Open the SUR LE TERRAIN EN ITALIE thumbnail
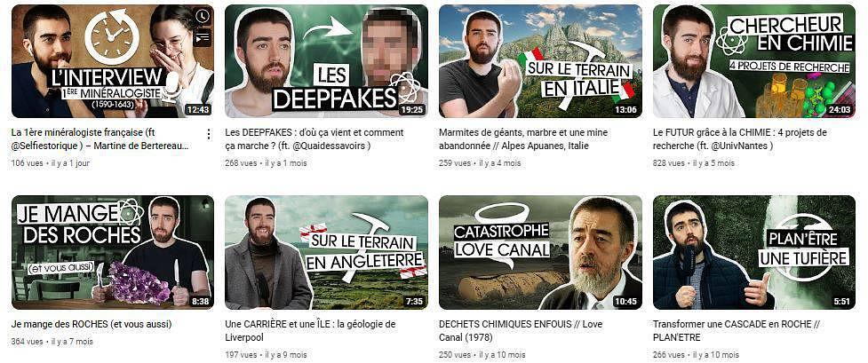The height and width of the screenshot is (363, 868). click(x=540, y=61)
